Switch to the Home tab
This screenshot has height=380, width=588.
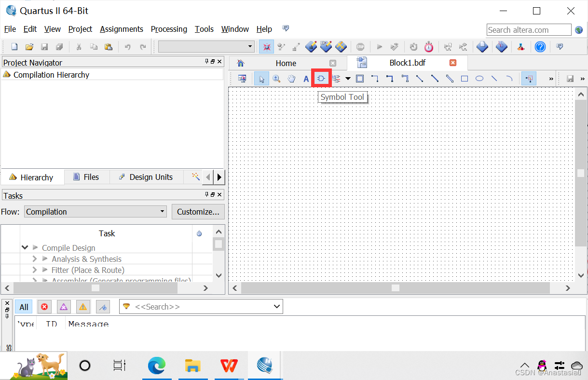tap(286, 63)
